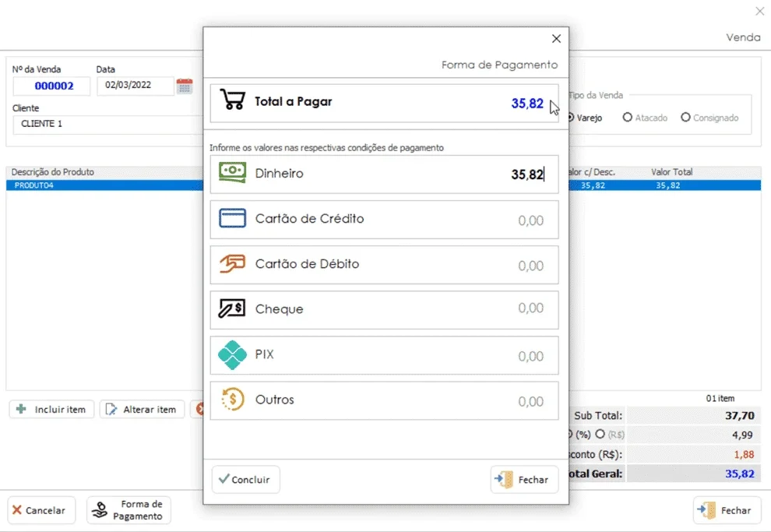The width and height of the screenshot is (771, 532).
Task: Click the Valor Total column header
Action: point(671,172)
